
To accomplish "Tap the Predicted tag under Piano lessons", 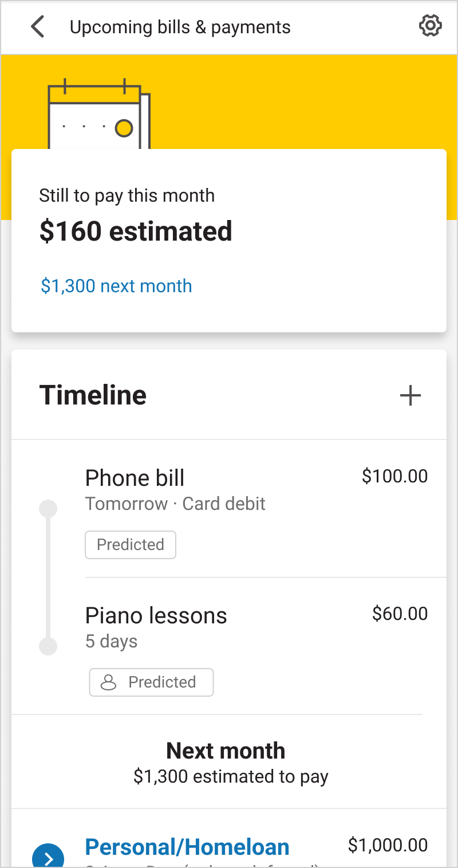I will pos(152,682).
